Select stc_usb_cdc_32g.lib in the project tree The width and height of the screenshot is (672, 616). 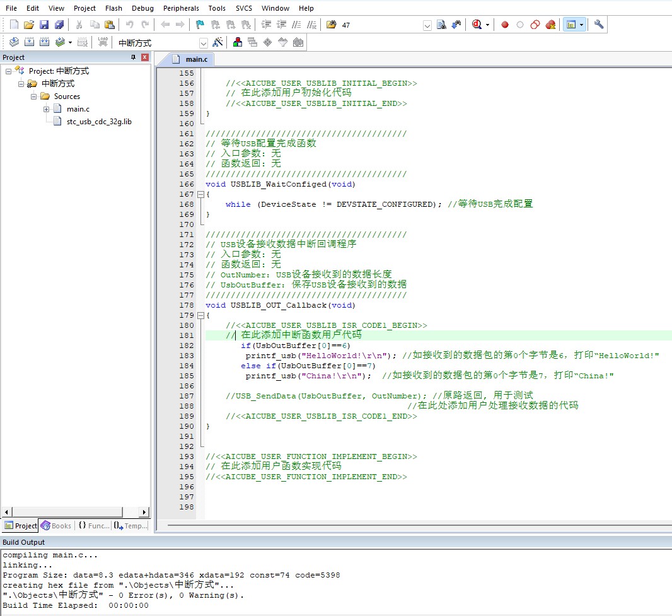(99, 122)
